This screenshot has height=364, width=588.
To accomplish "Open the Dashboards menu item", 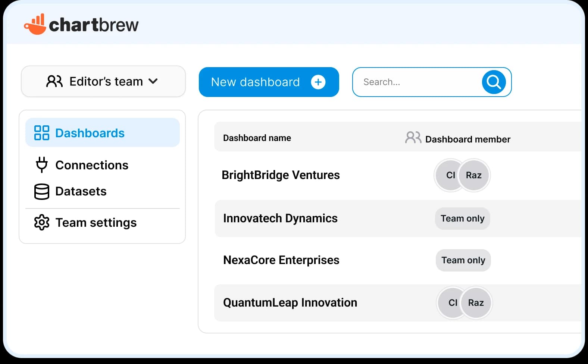I will coord(90,133).
